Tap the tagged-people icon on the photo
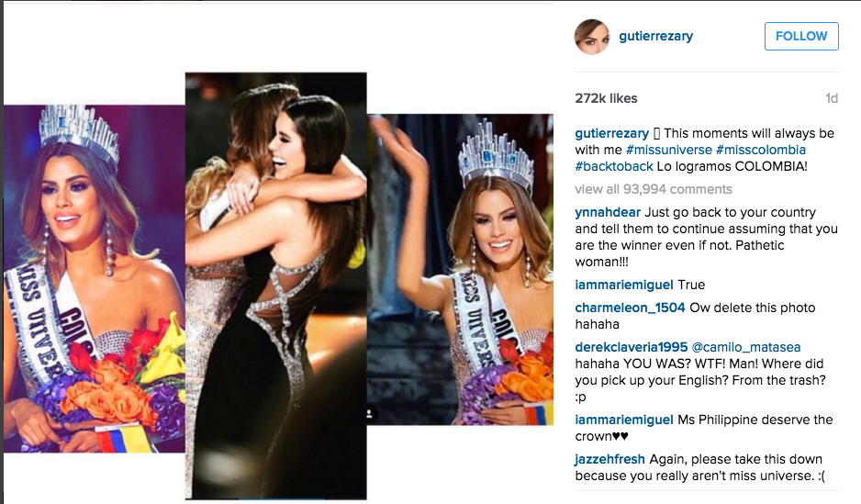The image size is (861, 504). pos(370,413)
